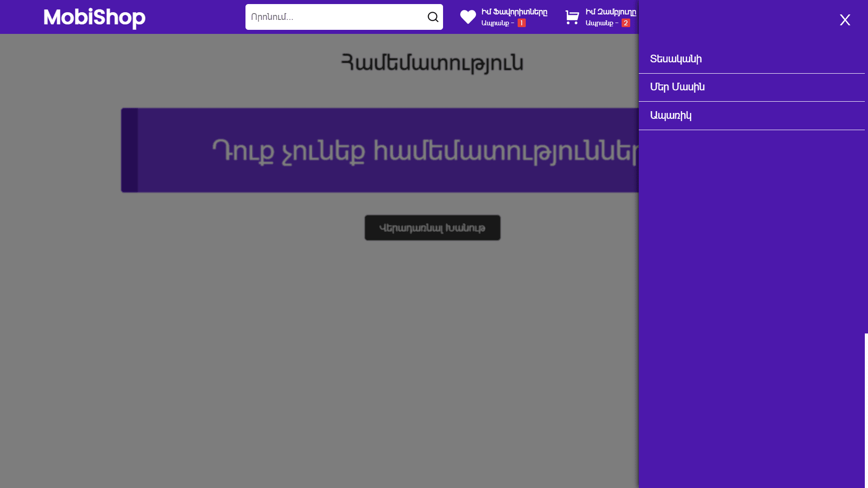Open the Մեր Մասին menu item
The width and height of the screenshot is (868, 488).
677,87
